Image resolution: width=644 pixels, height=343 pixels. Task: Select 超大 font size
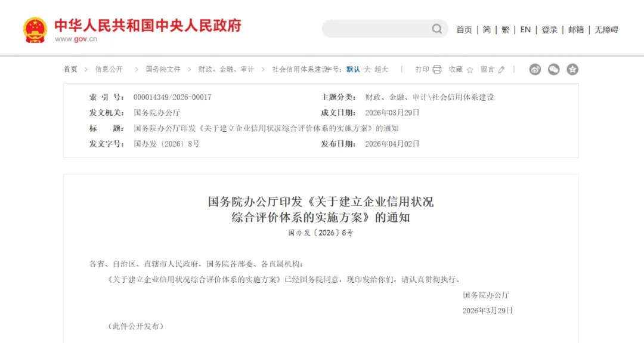click(x=381, y=69)
